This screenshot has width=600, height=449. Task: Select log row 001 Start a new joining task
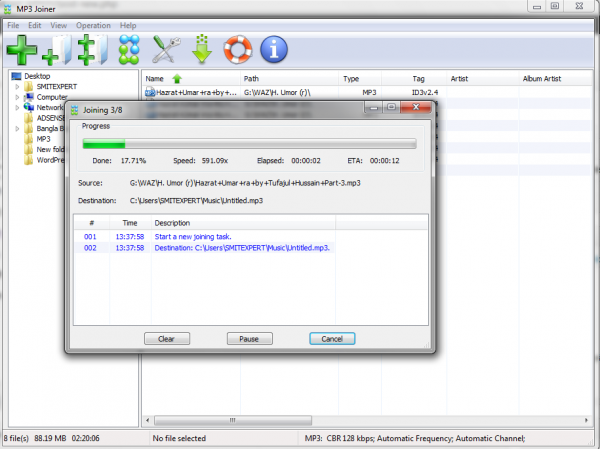tap(205, 237)
